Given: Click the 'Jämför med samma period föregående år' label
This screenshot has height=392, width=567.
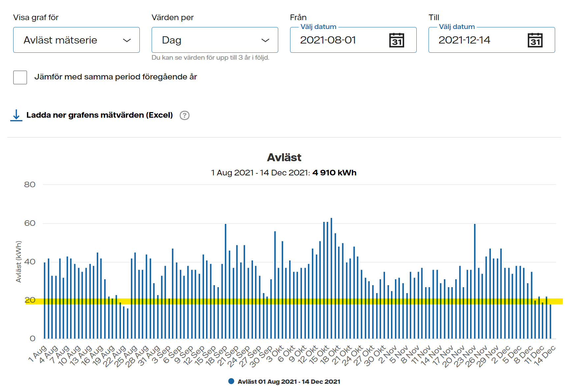Looking at the screenshot, I should 115,77.
